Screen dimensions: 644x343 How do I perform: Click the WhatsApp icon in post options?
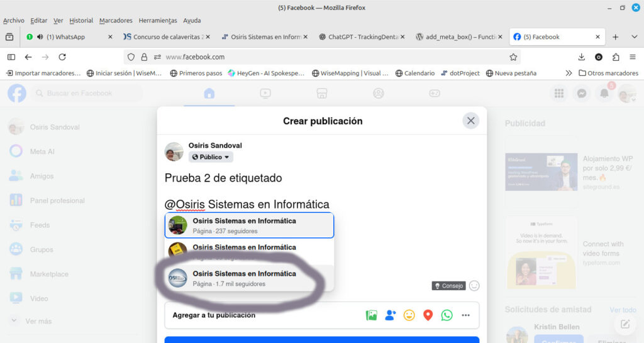(447, 315)
